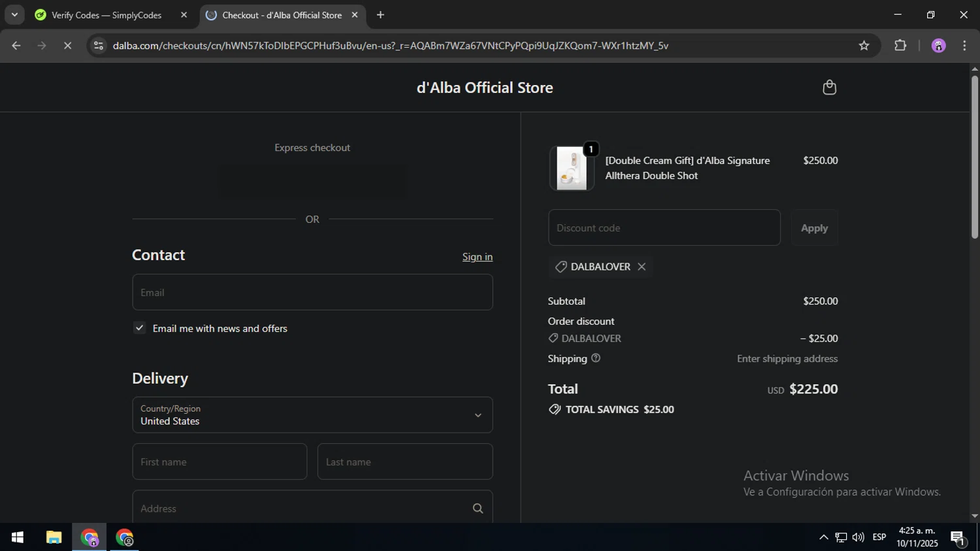Open the network status tray icon
Viewport: 980px width, 551px height.
point(841,537)
